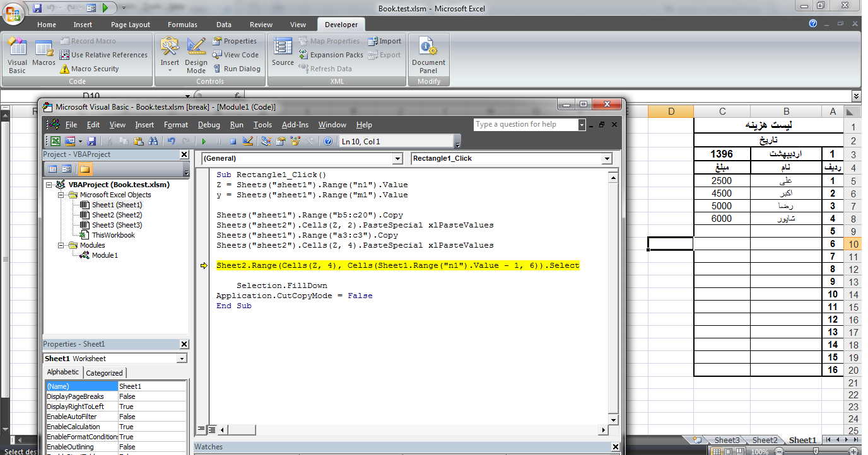The width and height of the screenshot is (868, 455).
Task: Click the Find binoculars icon
Action: (x=153, y=141)
